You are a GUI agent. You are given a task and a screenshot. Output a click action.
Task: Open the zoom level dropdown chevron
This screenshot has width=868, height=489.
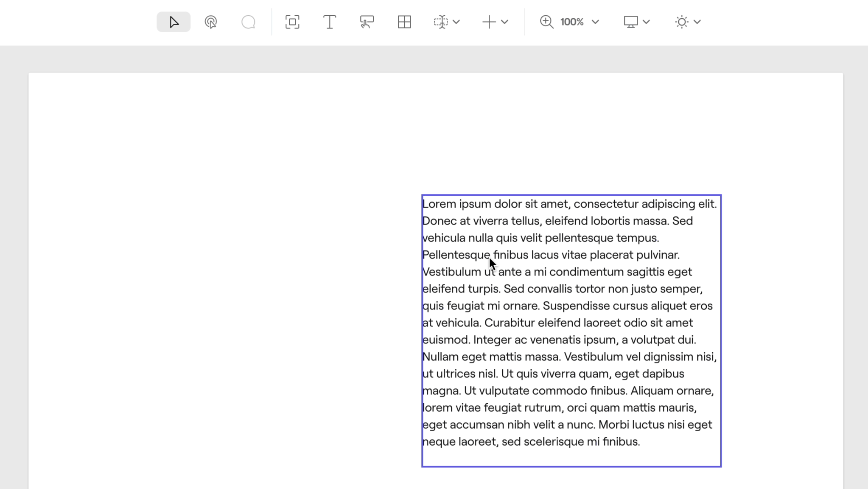tap(595, 22)
